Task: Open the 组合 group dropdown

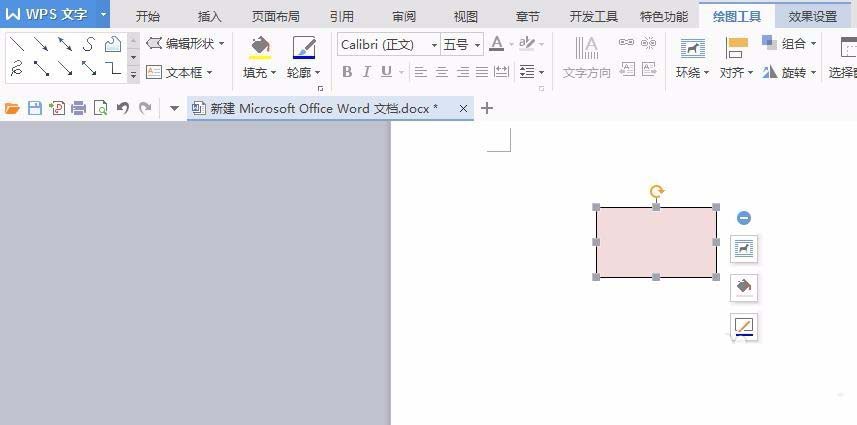Action: tap(813, 43)
